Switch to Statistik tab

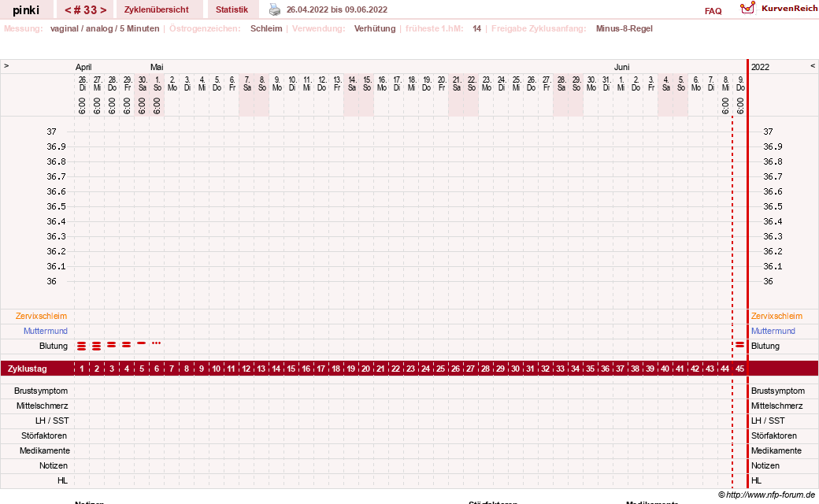pos(232,9)
